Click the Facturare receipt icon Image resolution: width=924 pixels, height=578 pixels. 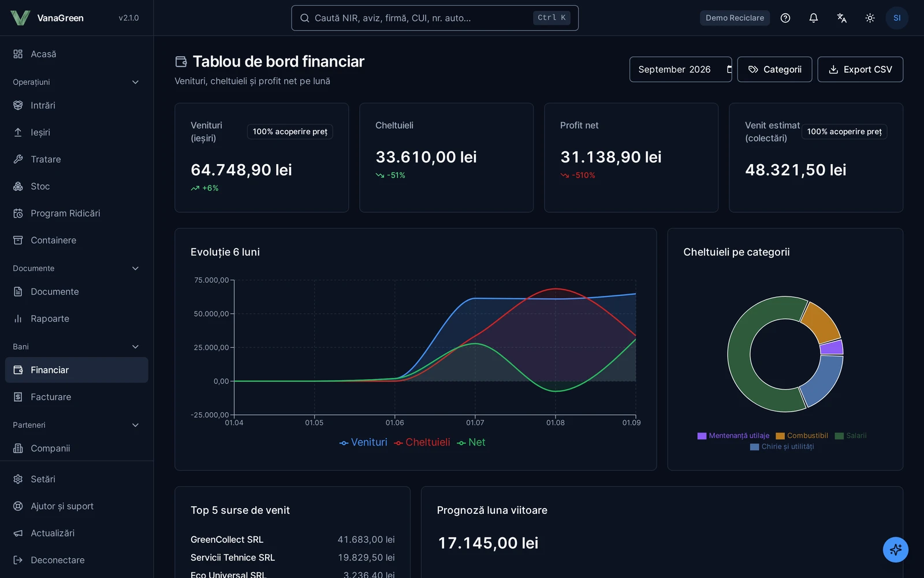(18, 397)
